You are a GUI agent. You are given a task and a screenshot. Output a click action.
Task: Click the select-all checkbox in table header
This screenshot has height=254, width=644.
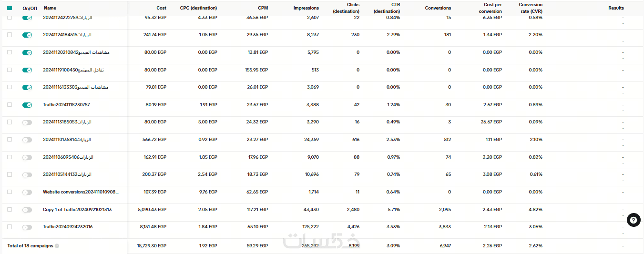click(x=10, y=8)
